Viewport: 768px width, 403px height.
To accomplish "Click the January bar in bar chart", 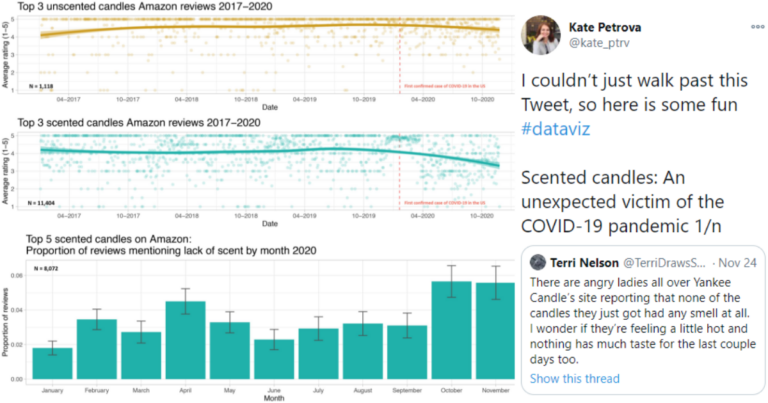I will tap(52, 363).
